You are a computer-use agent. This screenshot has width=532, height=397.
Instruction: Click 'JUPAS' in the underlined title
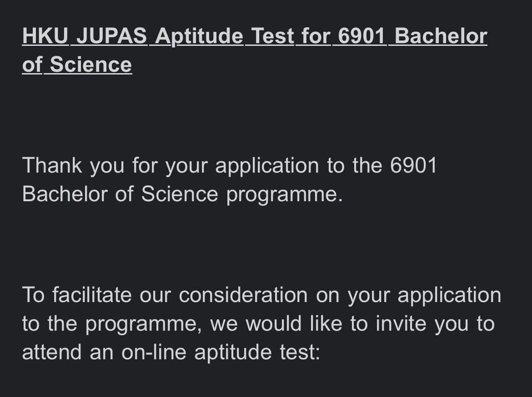111,36
